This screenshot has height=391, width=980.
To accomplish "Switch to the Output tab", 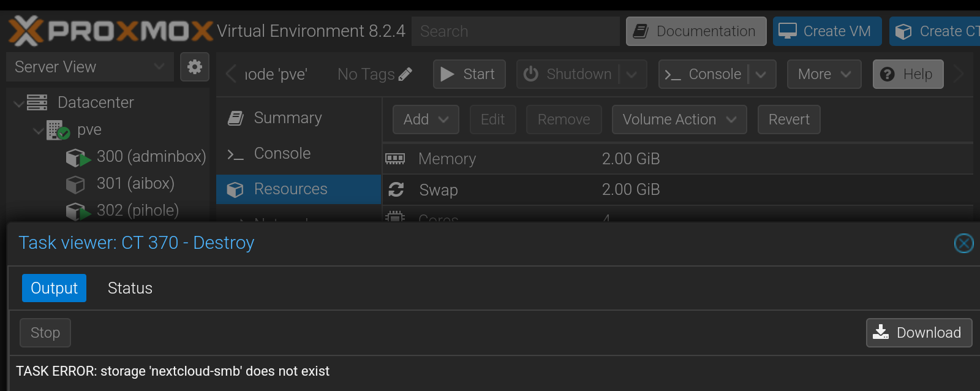I will pyautogui.click(x=54, y=288).
